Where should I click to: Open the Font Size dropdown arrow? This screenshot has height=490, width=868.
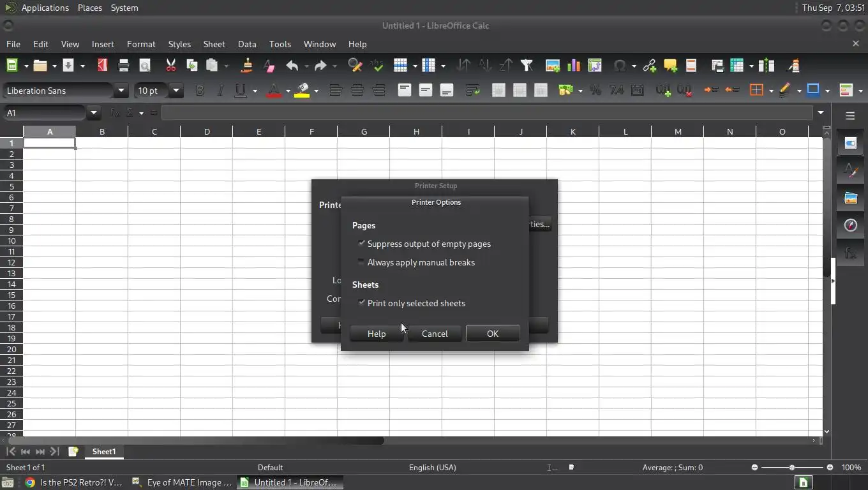(176, 91)
